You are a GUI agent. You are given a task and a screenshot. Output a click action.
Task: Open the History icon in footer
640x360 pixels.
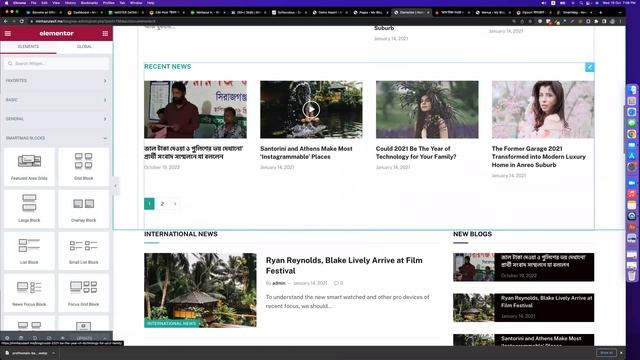click(x=35, y=338)
